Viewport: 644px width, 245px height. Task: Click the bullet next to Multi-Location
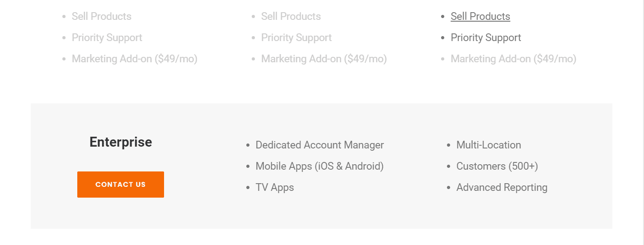[x=448, y=145]
